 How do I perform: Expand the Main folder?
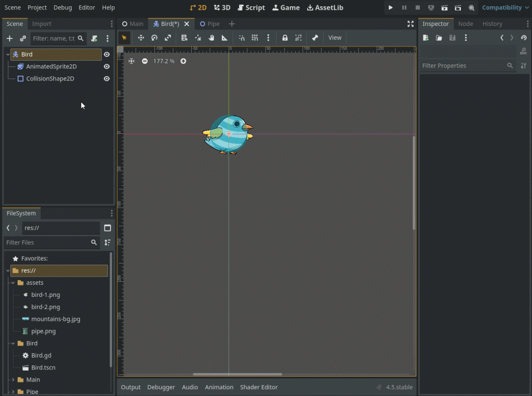13,380
